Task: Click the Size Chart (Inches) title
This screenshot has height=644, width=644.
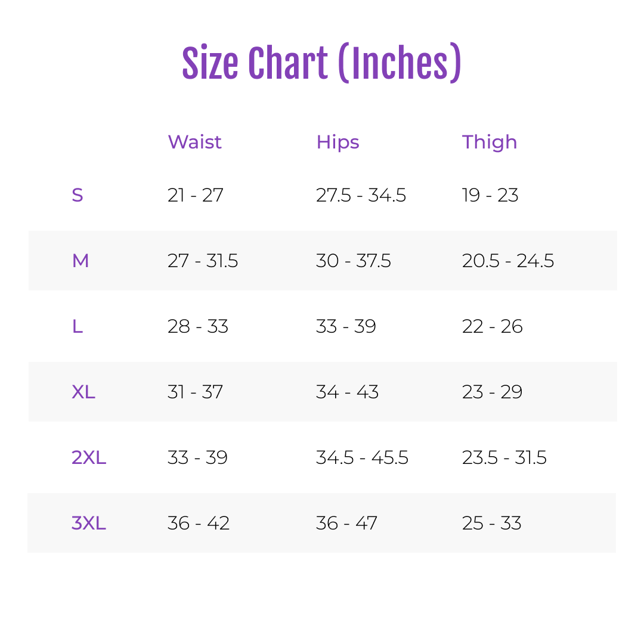Action: coord(321,63)
